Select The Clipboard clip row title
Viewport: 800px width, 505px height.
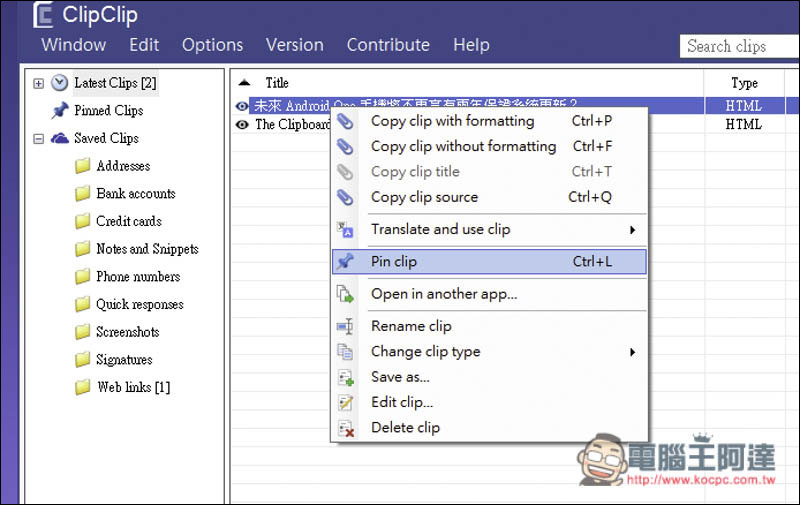point(293,124)
